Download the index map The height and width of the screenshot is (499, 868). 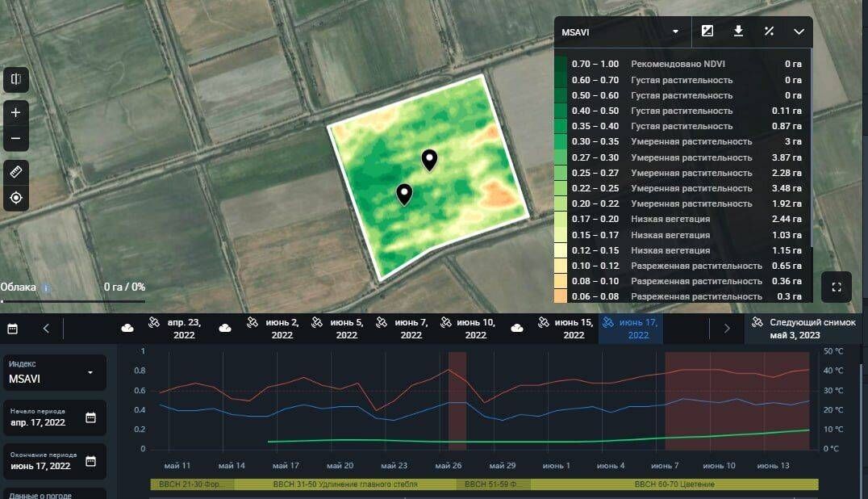pos(738,31)
